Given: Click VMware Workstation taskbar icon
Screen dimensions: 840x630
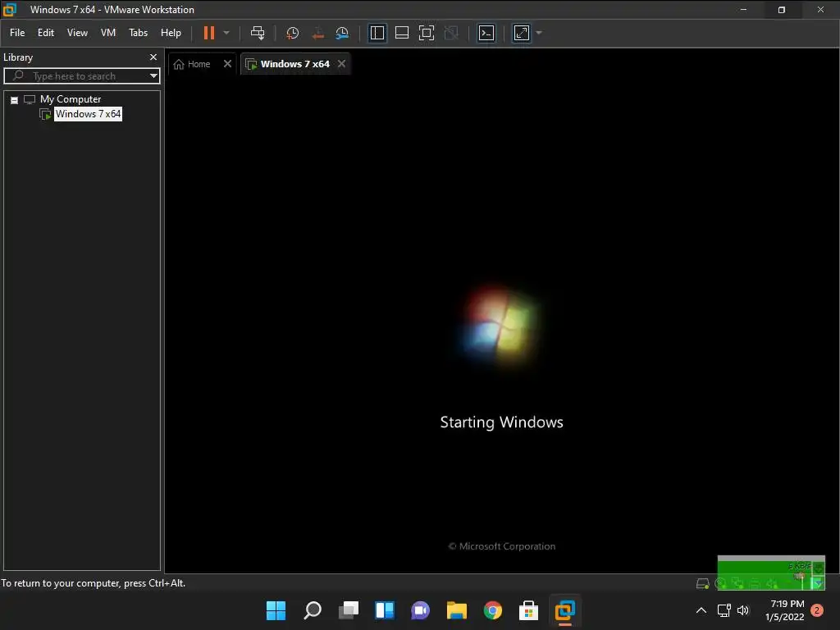Looking at the screenshot, I should pos(564,610).
